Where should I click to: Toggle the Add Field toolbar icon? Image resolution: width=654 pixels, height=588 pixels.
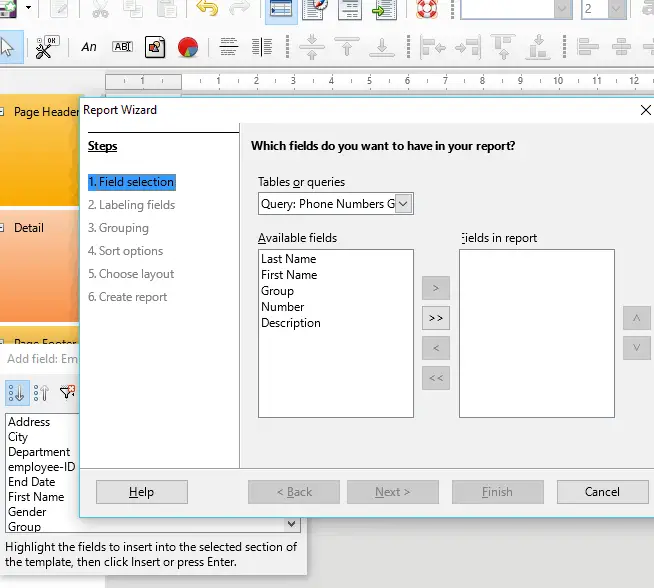pyautogui.click(x=281, y=9)
